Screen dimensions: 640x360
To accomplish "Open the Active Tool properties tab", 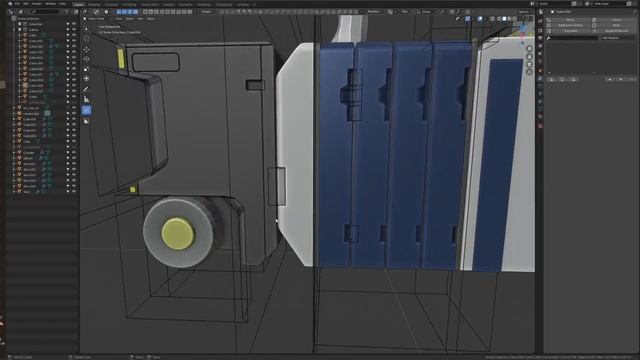I will point(540,22).
